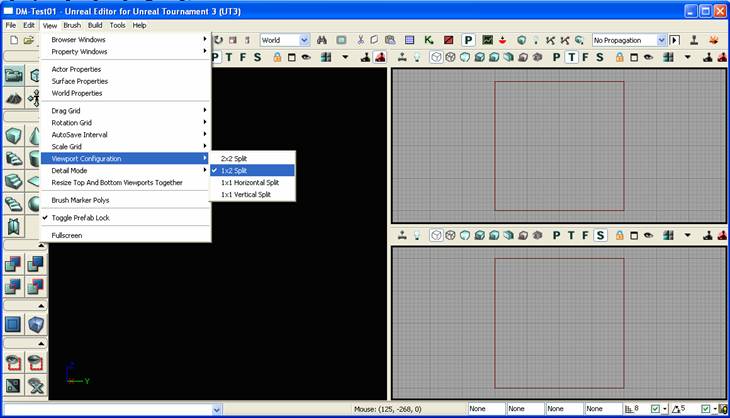Image resolution: width=730 pixels, height=418 pixels.
Task: Select Fullscreen from View menu
Action: (126, 236)
